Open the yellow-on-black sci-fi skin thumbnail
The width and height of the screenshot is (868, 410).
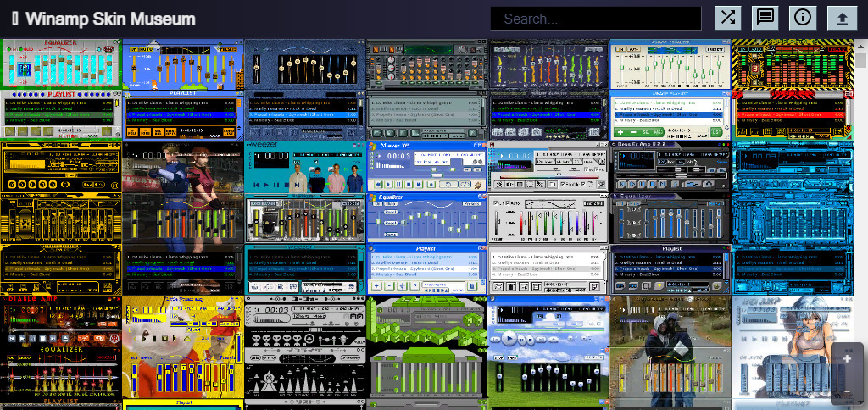[x=61, y=218]
